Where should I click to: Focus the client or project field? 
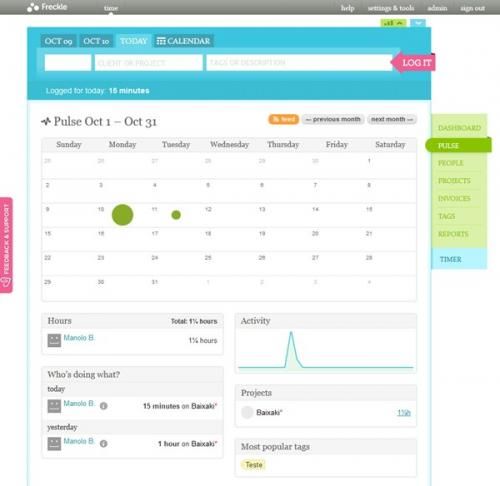point(148,63)
